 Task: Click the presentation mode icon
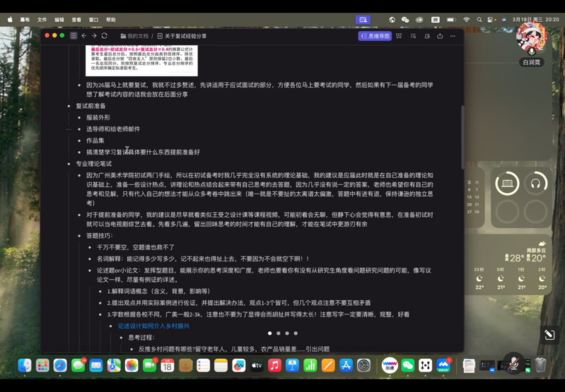(399, 36)
